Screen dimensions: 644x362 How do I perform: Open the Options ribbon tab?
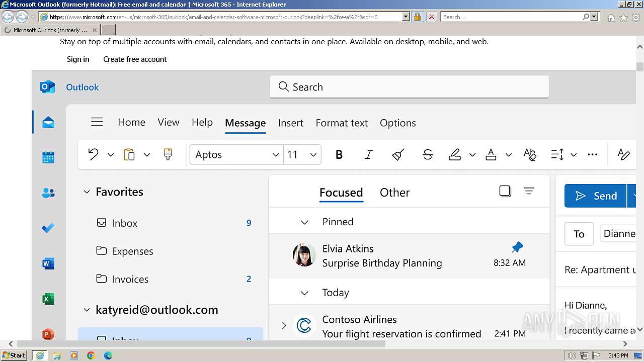[398, 123]
